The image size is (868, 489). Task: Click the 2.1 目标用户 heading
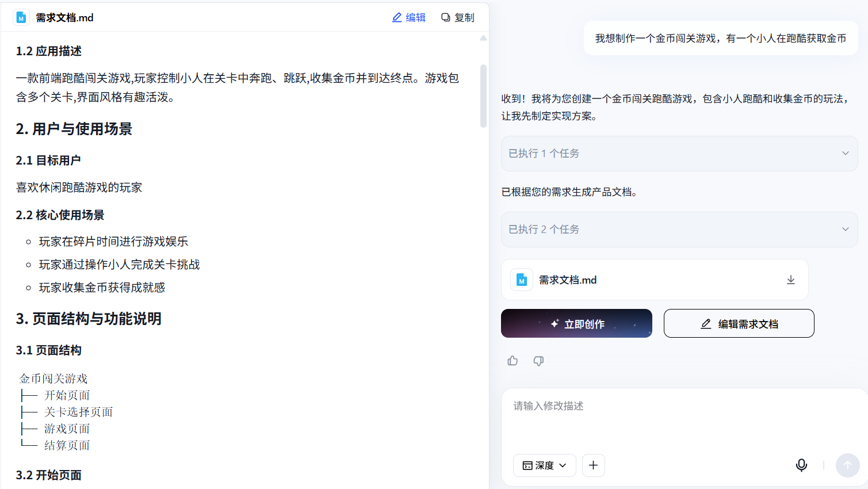[48, 161]
